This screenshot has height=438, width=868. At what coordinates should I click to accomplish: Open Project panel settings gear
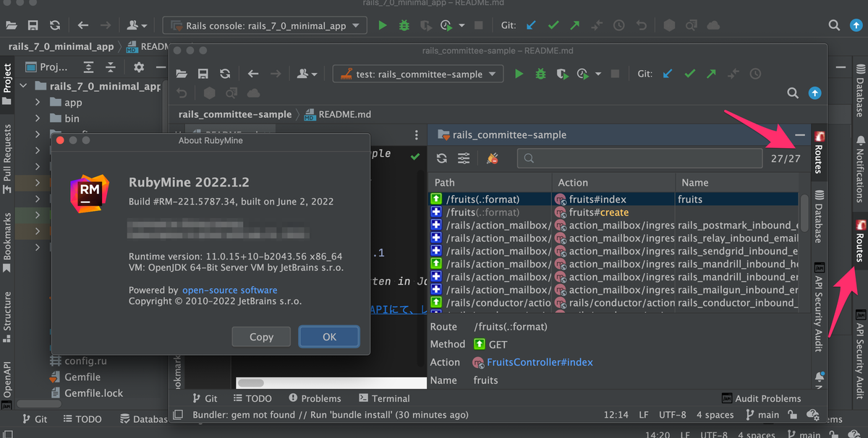pyautogui.click(x=139, y=67)
